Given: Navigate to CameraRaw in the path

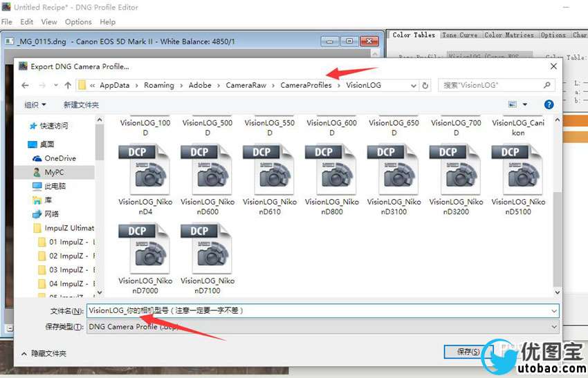Looking at the screenshot, I should click(246, 85).
